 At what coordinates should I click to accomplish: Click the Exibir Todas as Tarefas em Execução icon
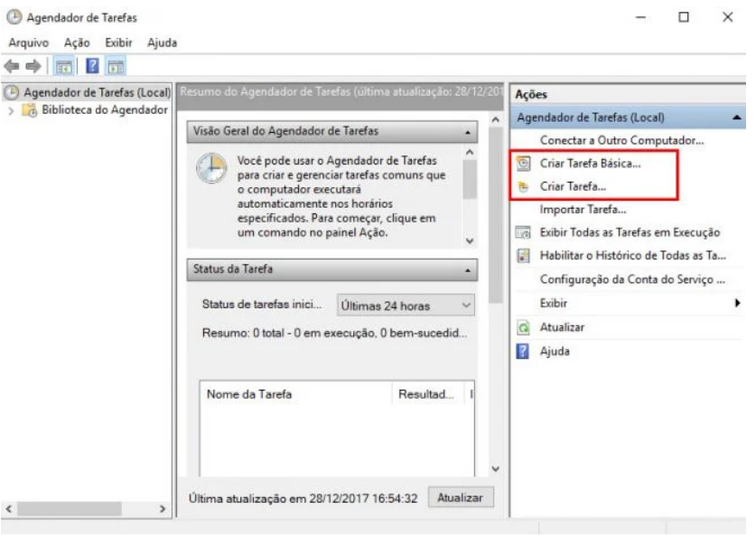click(x=522, y=233)
